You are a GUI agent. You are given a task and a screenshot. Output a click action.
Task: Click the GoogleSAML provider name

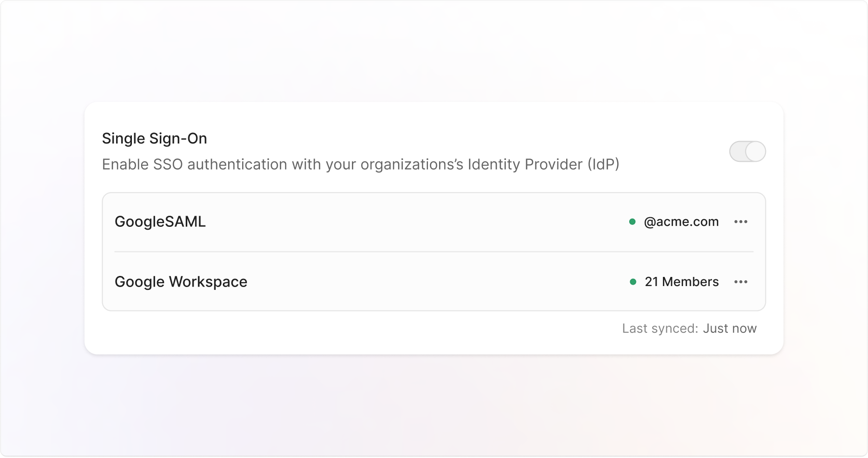(x=160, y=222)
